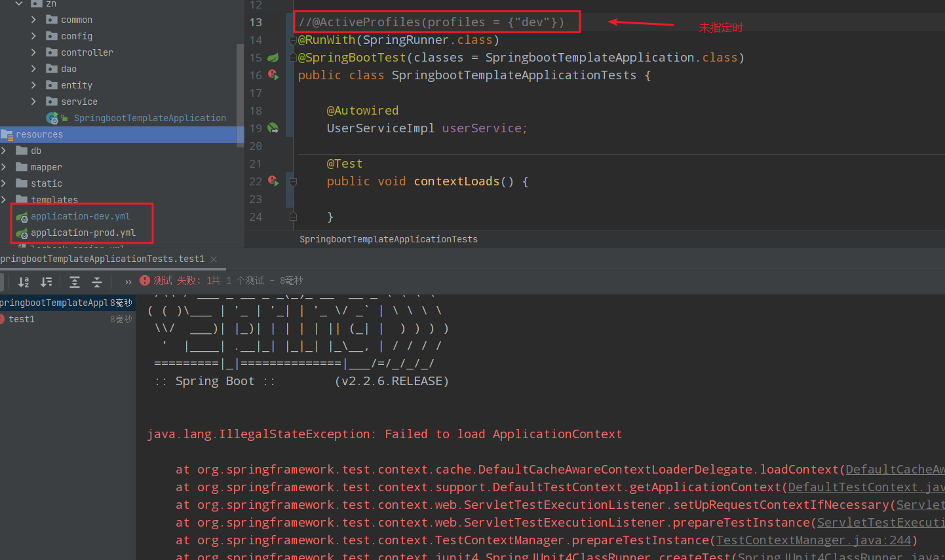Click the SpringbootTemplateApplication class icon
Image resolution: width=945 pixels, height=560 pixels.
[52, 118]
